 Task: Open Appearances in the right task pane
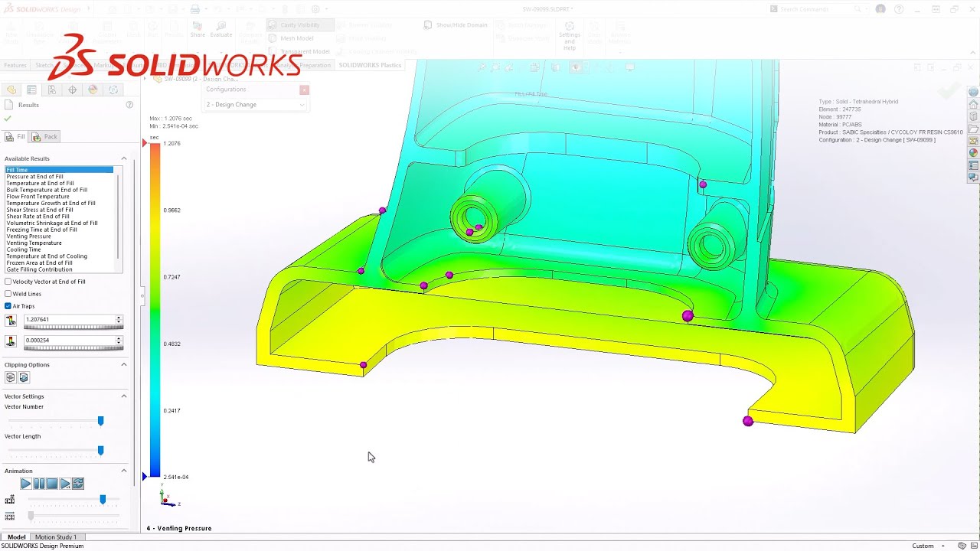click(973, 152)
